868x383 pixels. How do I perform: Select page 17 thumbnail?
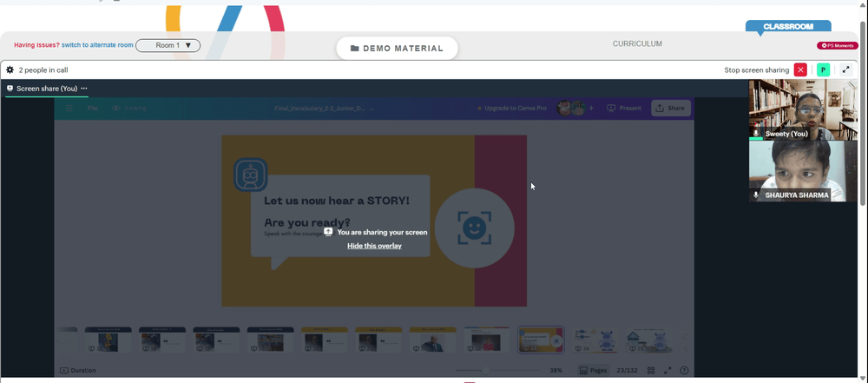coord(216,340)
